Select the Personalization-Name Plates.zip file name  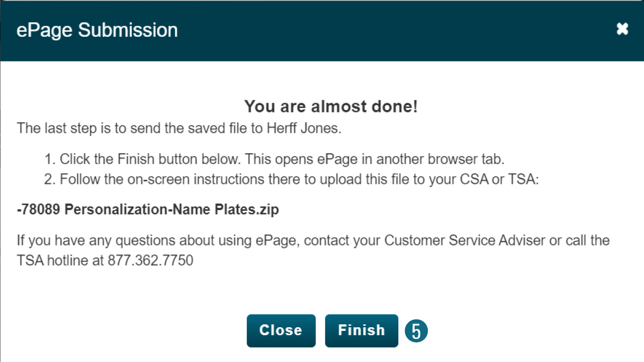[x=148, y=210]
